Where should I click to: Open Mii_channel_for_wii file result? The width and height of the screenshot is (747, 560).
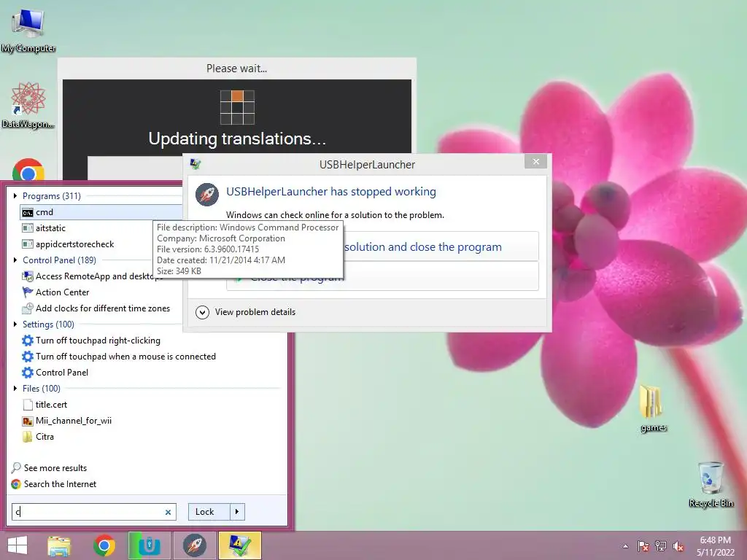(66, 421)
